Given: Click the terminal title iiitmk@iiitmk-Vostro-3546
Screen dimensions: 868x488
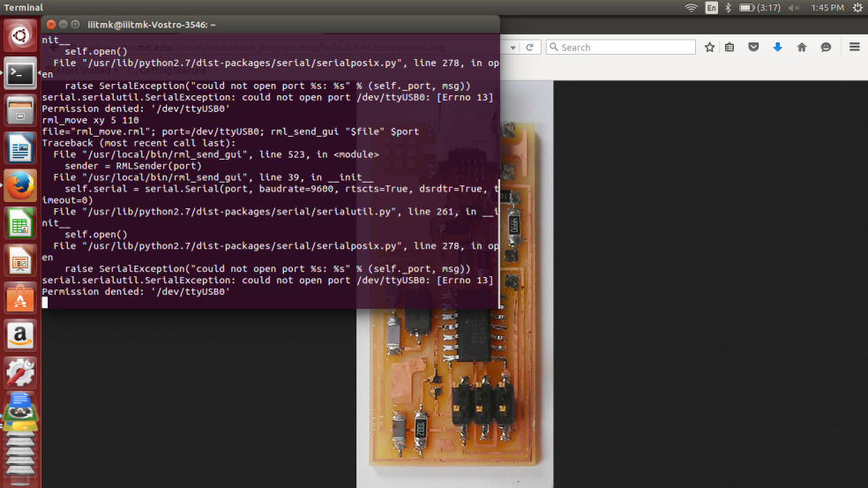Looking at the screenshot, I should (x=152, y=25).
